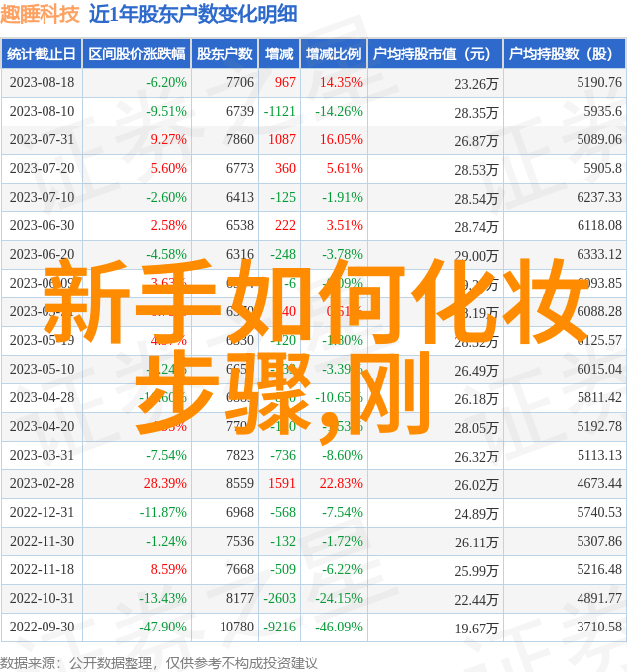Select the date cell 2023-06-30
The height and width of the screenshot is (672, 627).
pyautogui.click(x=42, y=226)
